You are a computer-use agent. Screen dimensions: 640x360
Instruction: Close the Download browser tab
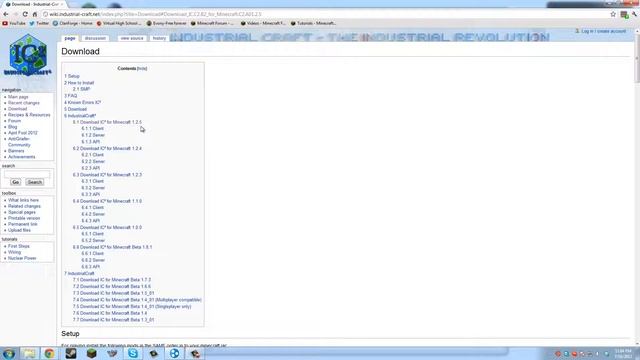[62, 4]
